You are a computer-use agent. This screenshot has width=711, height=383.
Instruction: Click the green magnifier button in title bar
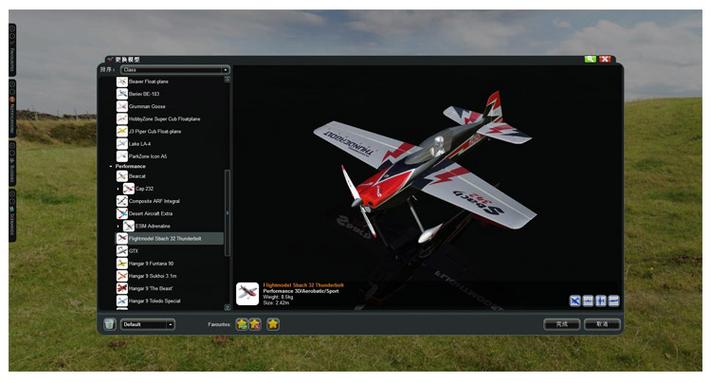[590, 59]
